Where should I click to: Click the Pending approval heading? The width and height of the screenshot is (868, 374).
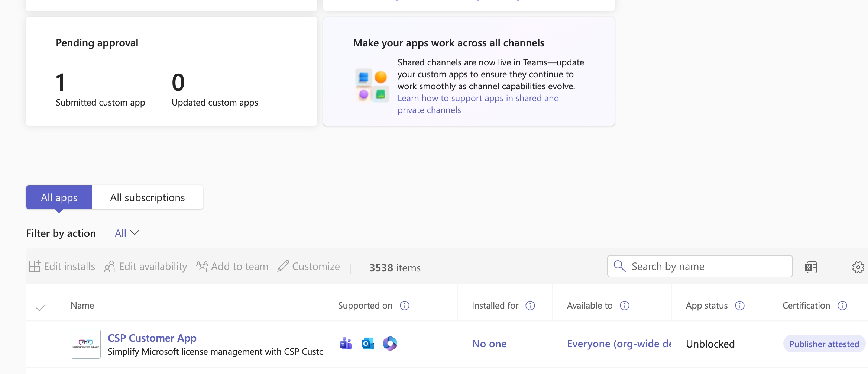point(97,43)
